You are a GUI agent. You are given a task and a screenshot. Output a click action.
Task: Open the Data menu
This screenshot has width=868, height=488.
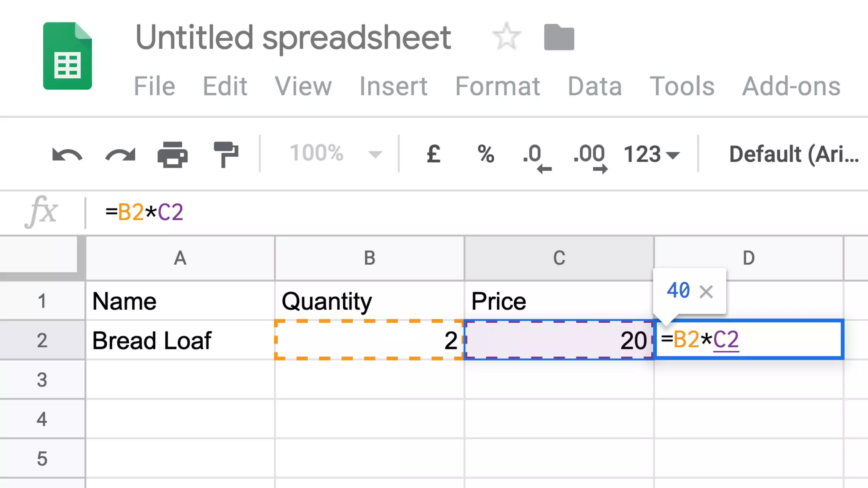coord(595,86)
